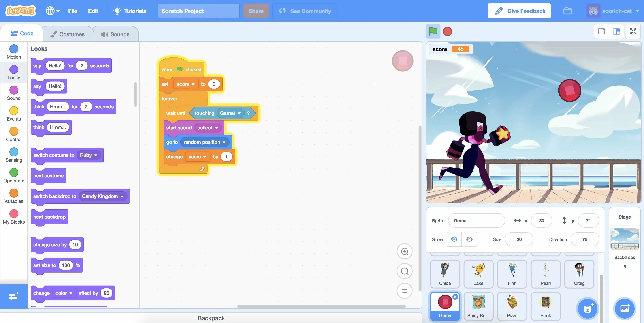This screenshot has width=644, height=323.
Task: Hide sprite using crossed-eye icon
Action: (469, 239)
